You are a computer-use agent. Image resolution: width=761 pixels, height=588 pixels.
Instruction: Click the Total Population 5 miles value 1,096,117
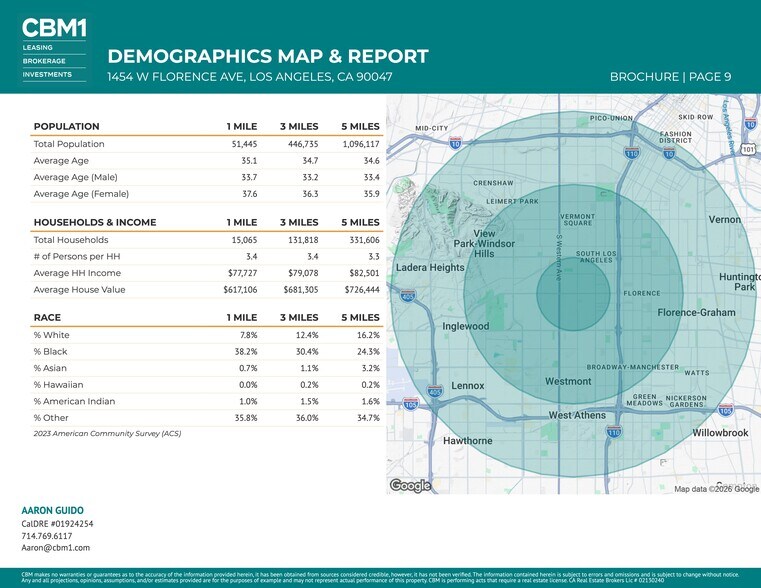pyautogui.click(x=361, y=144)
